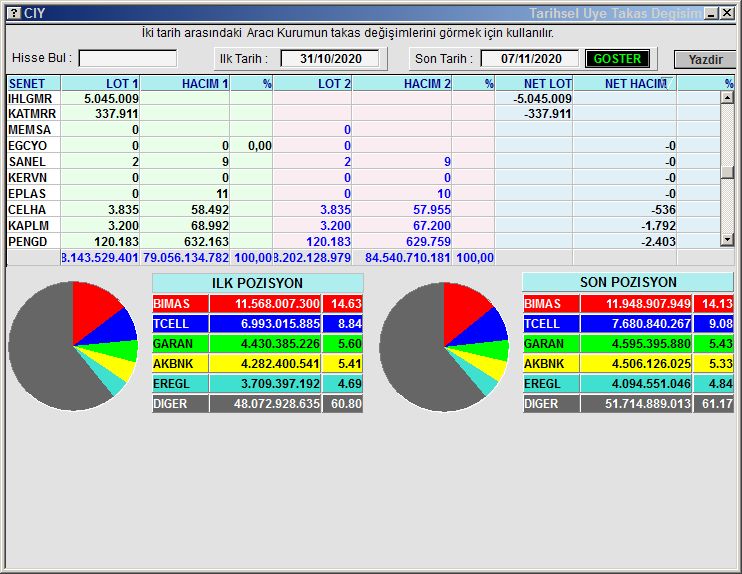Click the table scrollbar thumb
The image size is (742, 574).
727,173
